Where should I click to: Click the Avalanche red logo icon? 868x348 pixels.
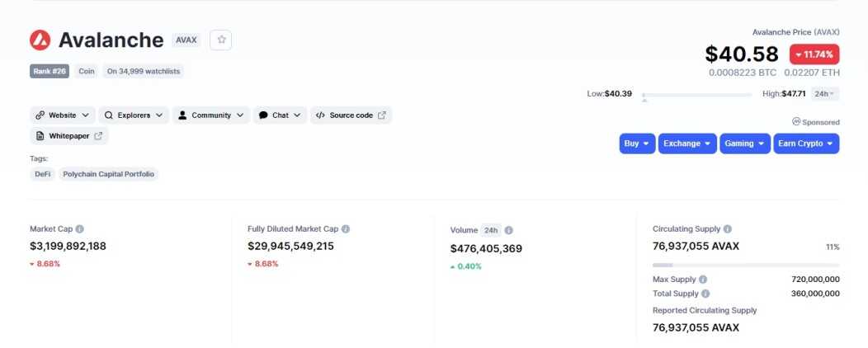[x=40, y=40]
